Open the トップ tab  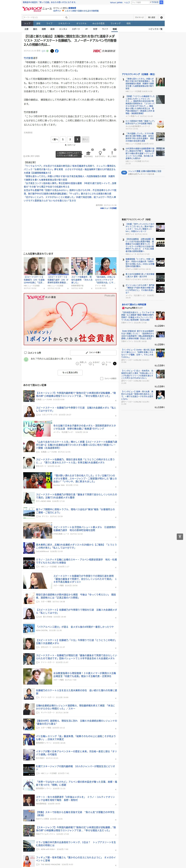[27, 24]
